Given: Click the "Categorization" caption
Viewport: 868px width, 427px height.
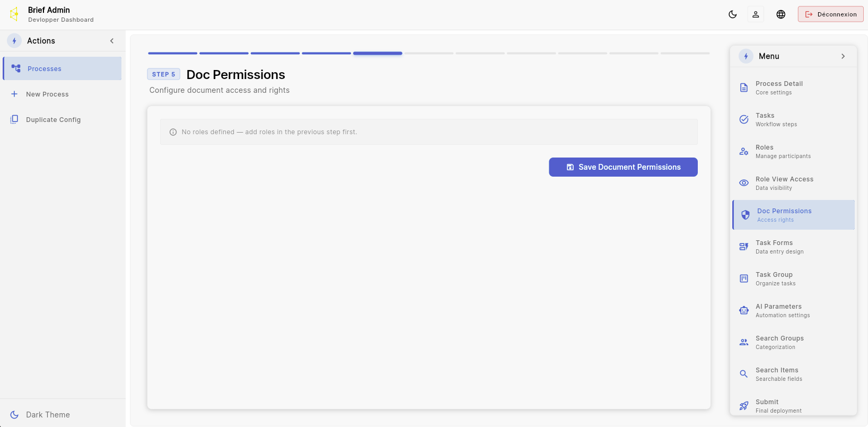Looking at the screenshot, I should coord(775,347).
